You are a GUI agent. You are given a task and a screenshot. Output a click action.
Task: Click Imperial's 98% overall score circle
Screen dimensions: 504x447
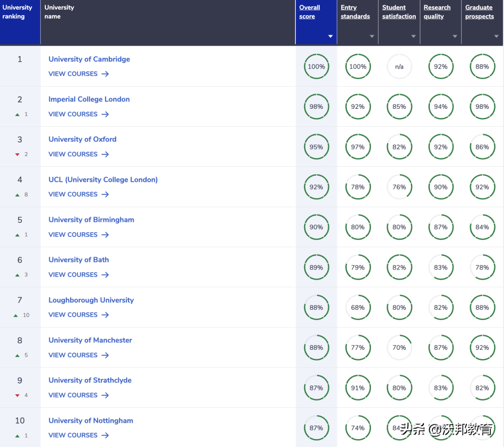316,106
